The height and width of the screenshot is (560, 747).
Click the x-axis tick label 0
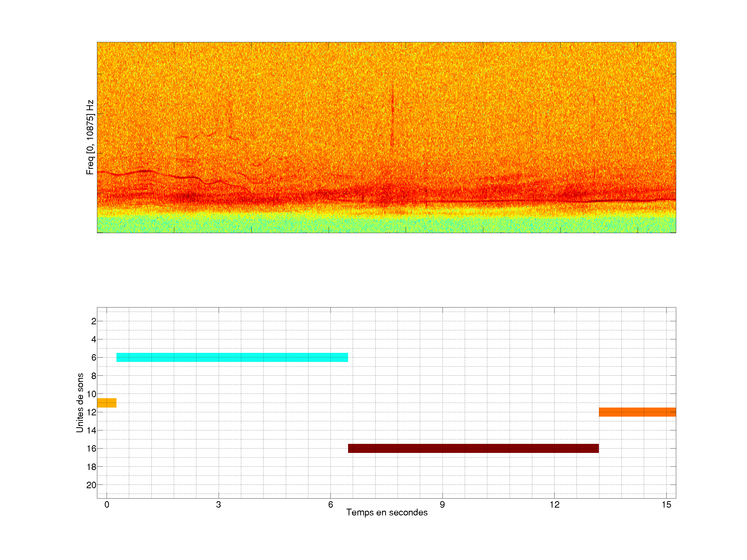[107, 505]
